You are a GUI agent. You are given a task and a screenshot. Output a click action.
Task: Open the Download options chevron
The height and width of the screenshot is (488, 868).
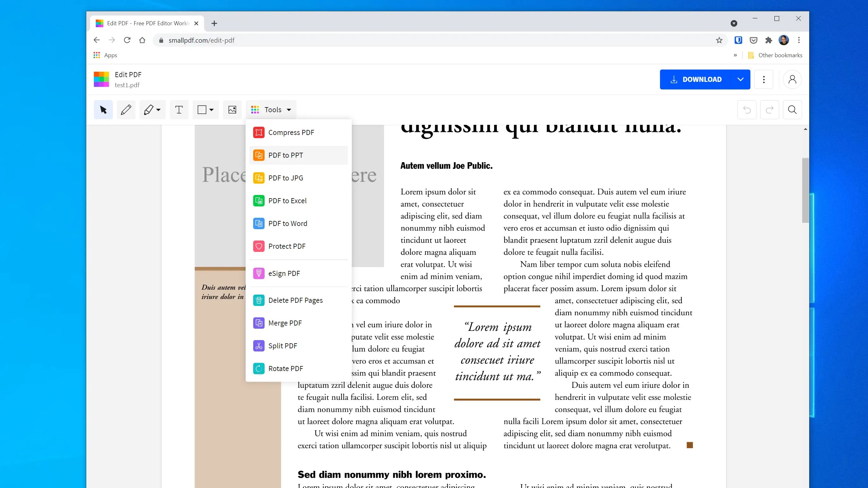click(740, 80)
